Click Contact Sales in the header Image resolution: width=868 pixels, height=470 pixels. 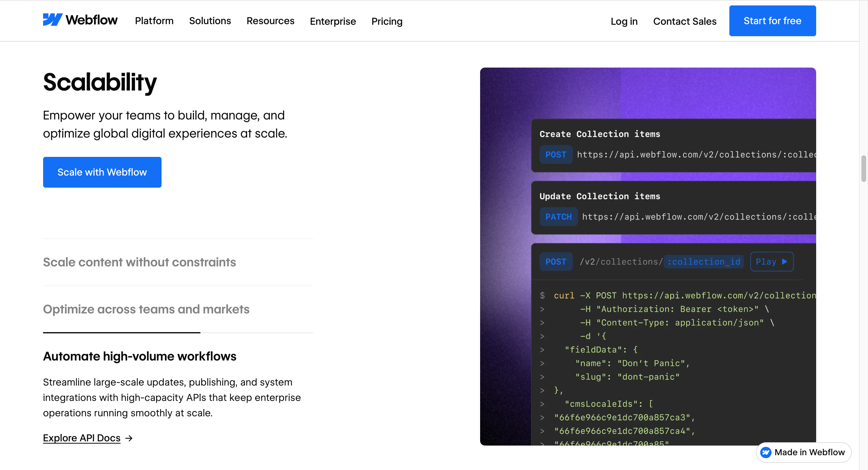click(685, 21)
